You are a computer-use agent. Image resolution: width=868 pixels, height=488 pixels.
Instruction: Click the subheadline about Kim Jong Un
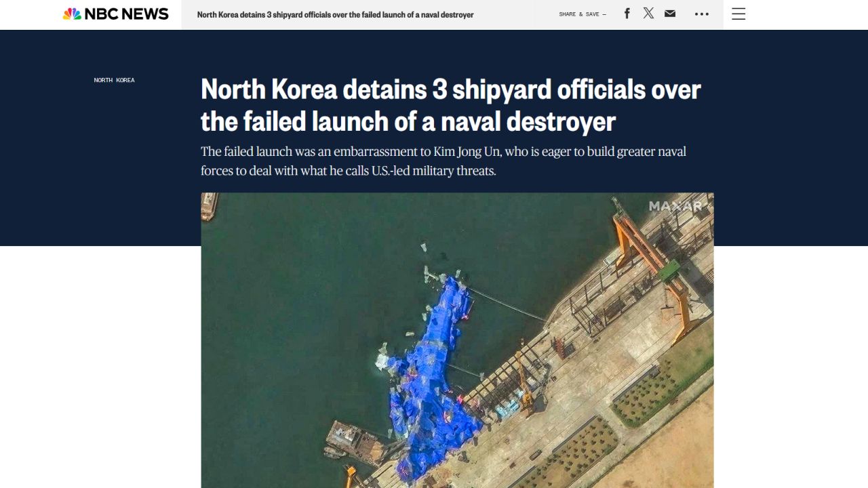click(x=443, y=161)
